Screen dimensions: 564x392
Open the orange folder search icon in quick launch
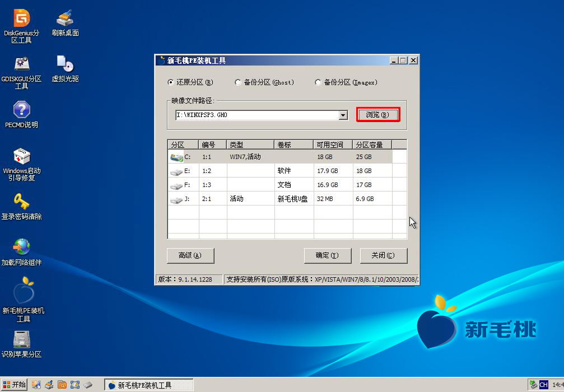(62, 385)
